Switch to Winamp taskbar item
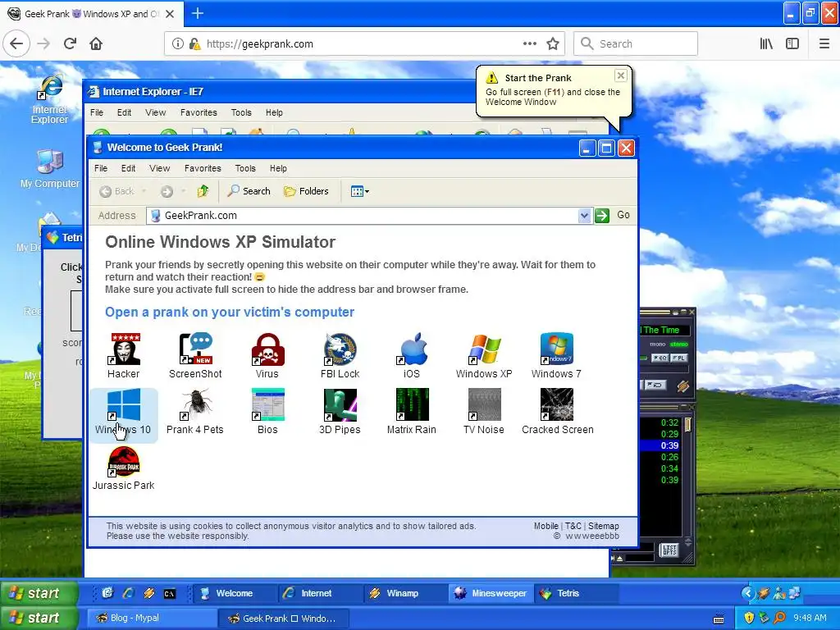840x630 pixels. (405, 593)
